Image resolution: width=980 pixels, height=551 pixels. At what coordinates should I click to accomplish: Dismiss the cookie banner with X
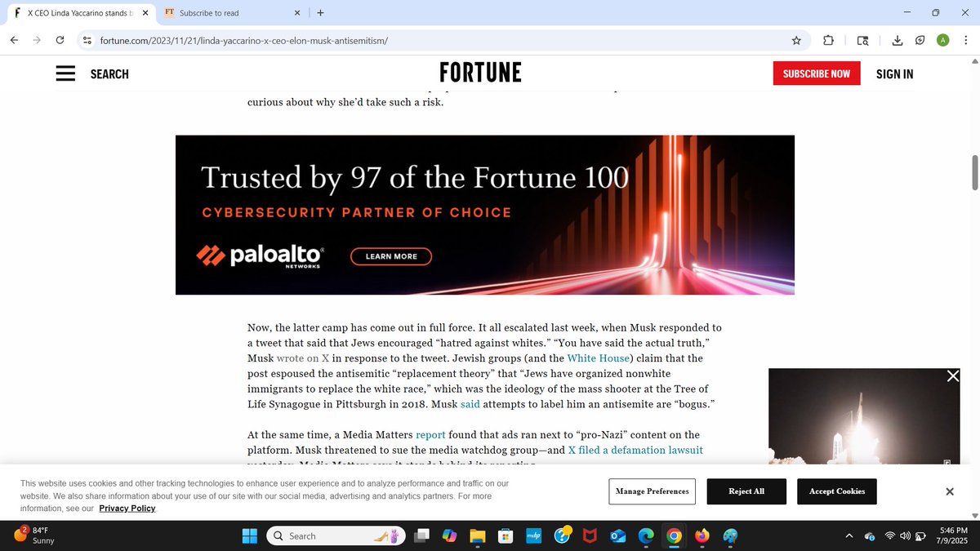click(x=949, y=491)
